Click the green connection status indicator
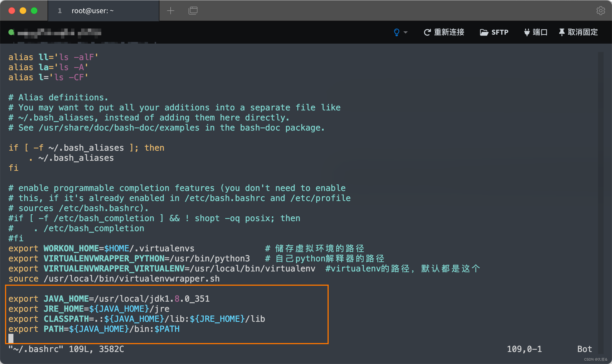This screenshot has width=612, height=364. click(x=11, y=32)
